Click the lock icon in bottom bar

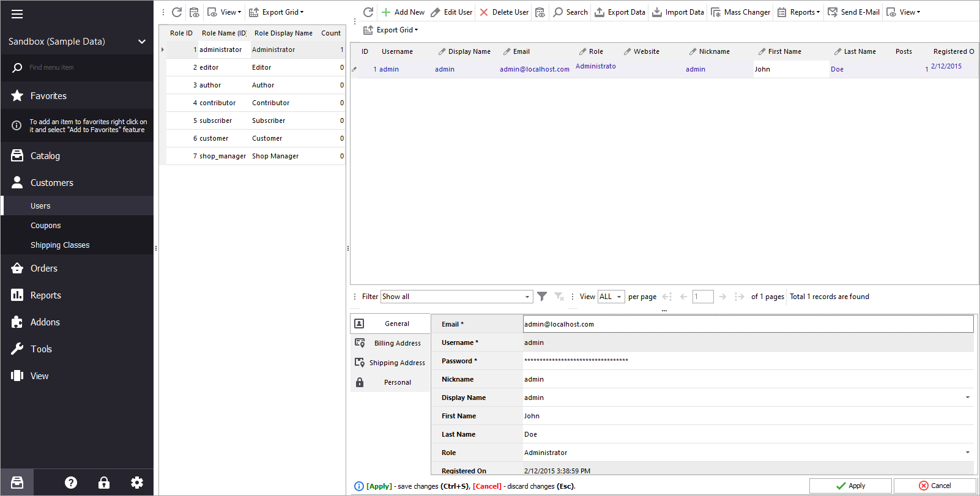(104, 483)
